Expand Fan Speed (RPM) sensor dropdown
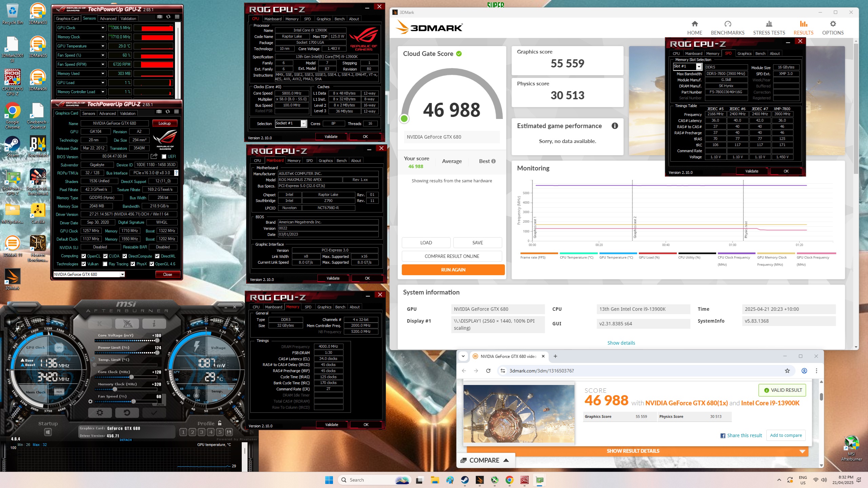This screenshot has height=488, width=868. pos(103,64)
